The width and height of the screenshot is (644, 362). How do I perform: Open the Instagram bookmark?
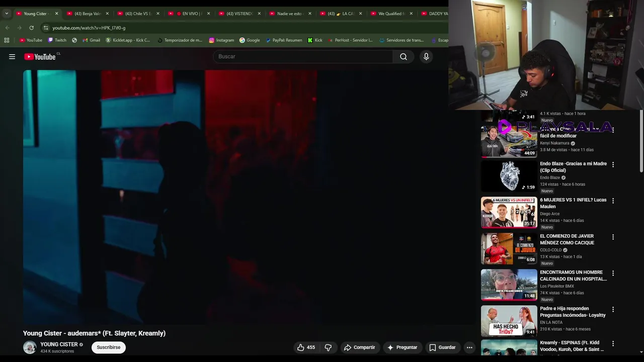click(x=221, y=40)
